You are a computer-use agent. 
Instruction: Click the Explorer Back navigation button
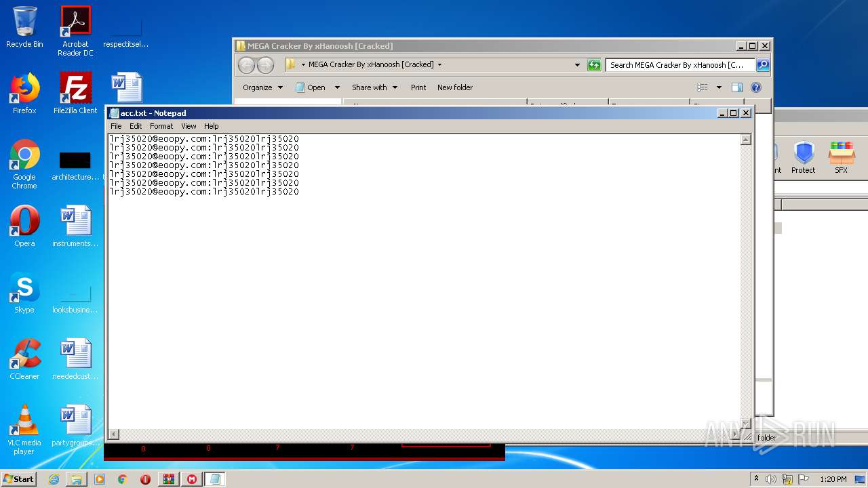point(246,65)
